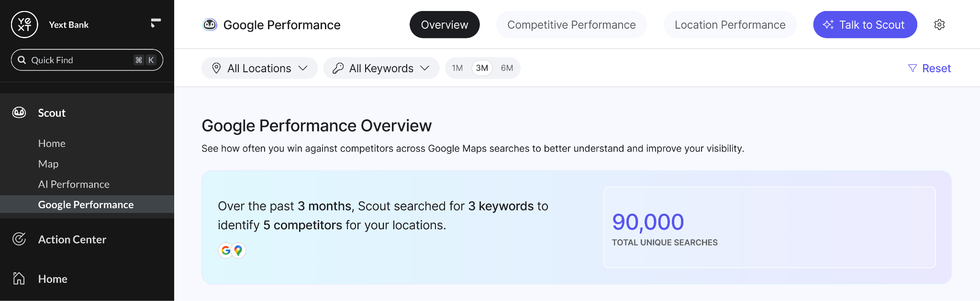
Task: Reset the applied filters
Action: [929, 68]
